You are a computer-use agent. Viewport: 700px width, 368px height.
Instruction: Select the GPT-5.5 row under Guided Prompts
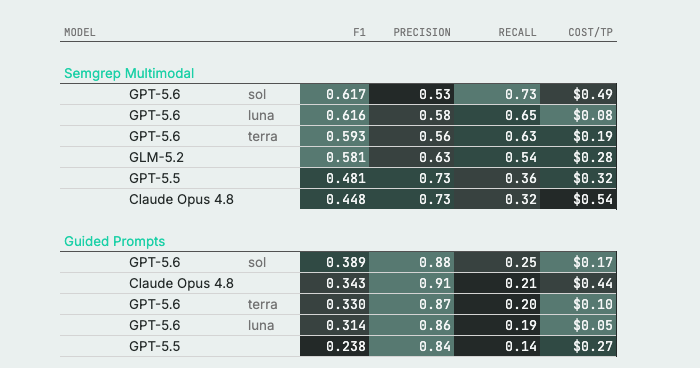[338, 346]
